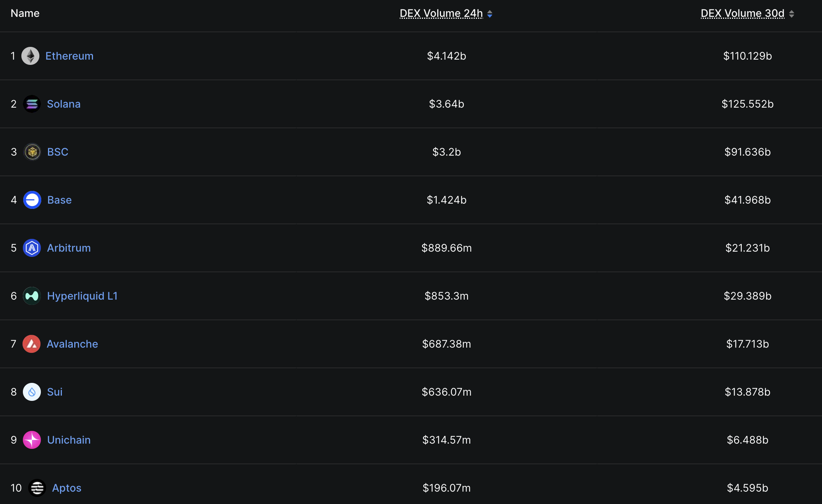Open the Ethereum chain page
The image size is (822, 504).
pos(69,55)
